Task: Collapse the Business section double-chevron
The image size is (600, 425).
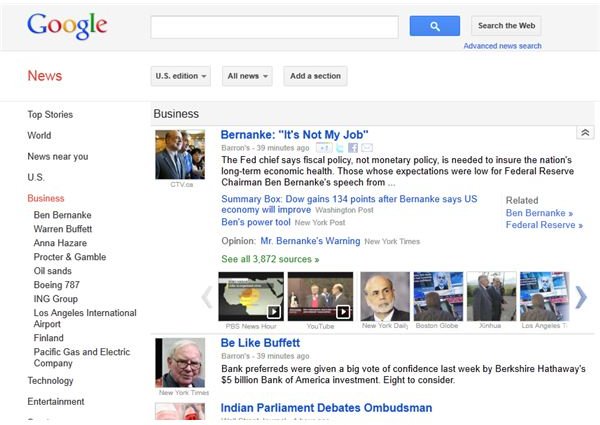Action: pos(585,133)
